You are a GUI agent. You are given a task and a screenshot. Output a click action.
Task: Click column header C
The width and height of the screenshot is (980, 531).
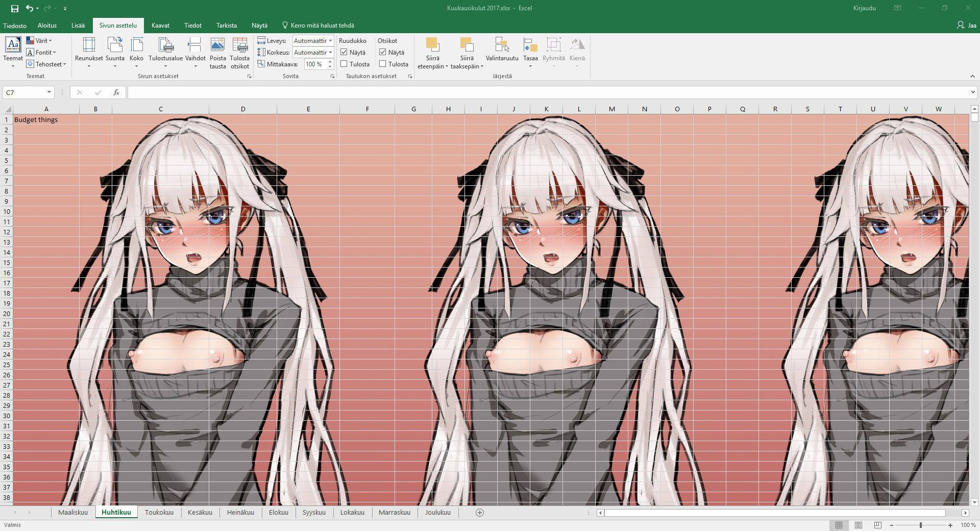[160, 109]
